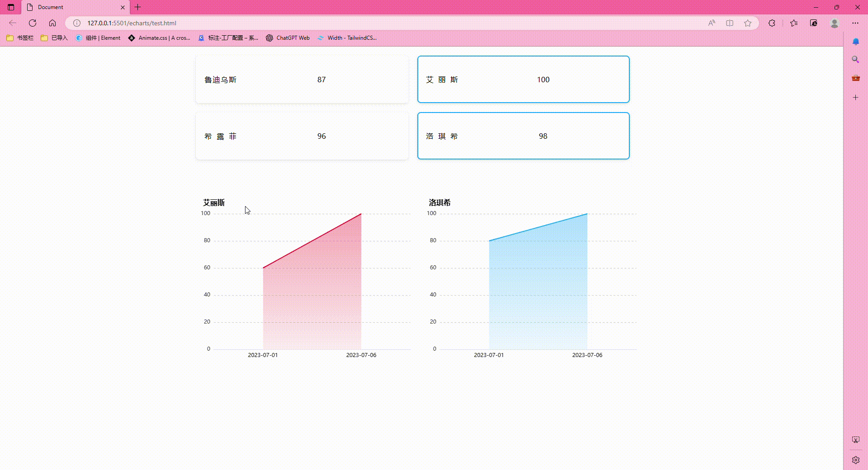Switch to the Document tab
Viewport: 868px width, 470px height.
pyautogui.click(x=72, y=7)
